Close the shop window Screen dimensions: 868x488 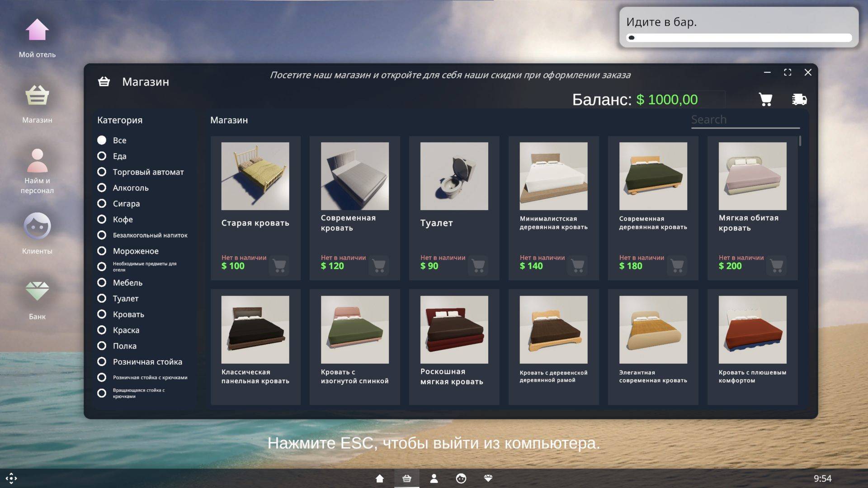tap(808, 72)
